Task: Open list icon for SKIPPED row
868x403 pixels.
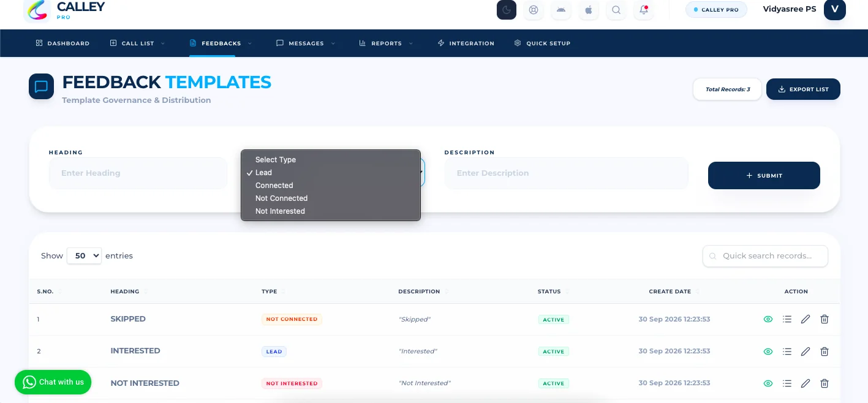Action: pos(787,319)
